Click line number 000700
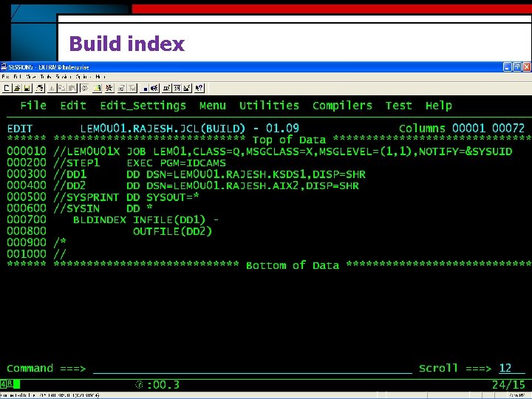The height and width of the screenshot is (399, 532). tap(27, 219)
